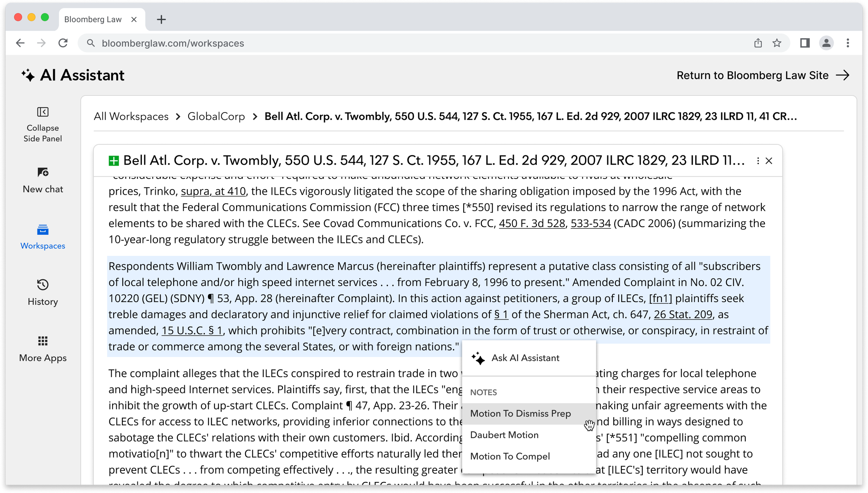Open the document's three-dot options menu

tap(758, 161)
